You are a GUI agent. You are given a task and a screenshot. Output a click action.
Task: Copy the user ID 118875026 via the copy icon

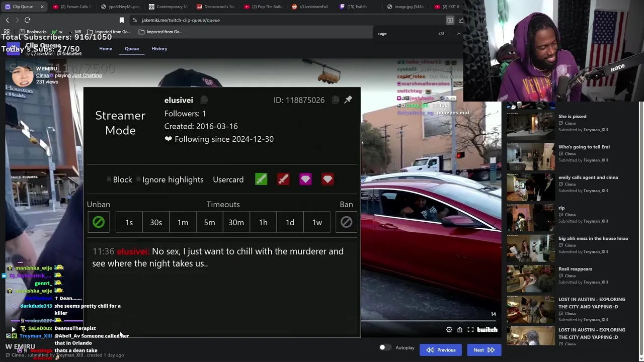[336, 100]
